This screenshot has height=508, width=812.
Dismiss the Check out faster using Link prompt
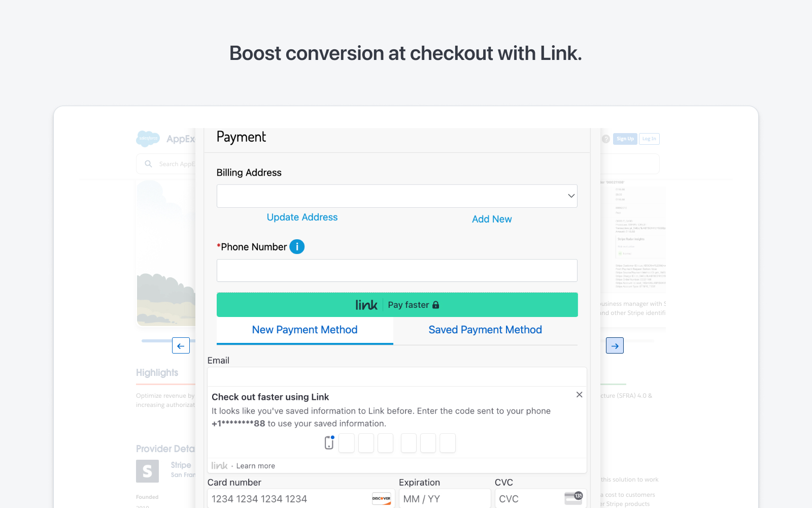[579, 394]
